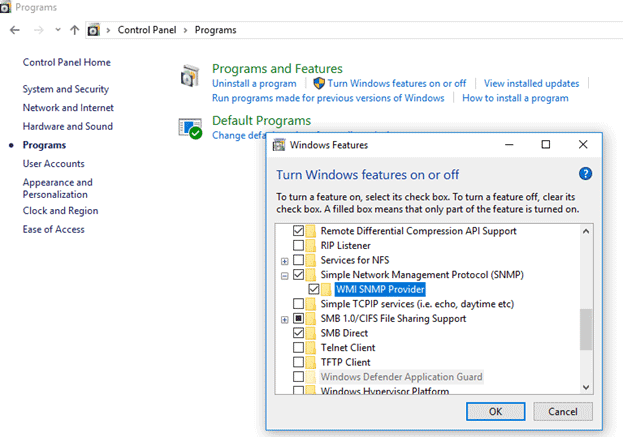Click the Windows Features title bar icon
This screenshot has width=623, height=437.
tap(279, 145)
